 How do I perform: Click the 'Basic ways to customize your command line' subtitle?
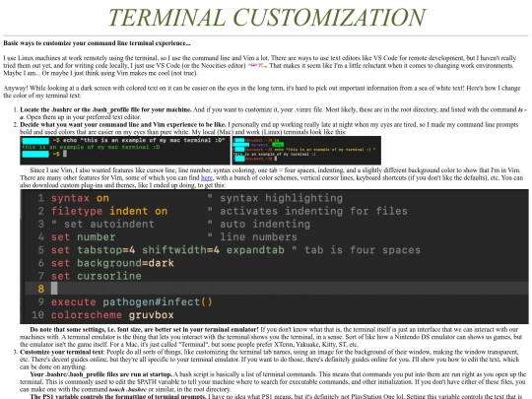pos(97,43)
